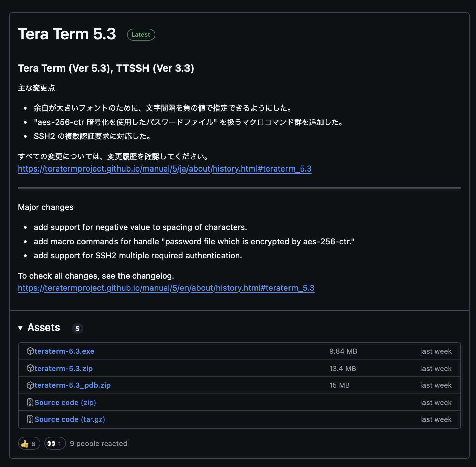Viewport: 476px width, 467px height.
Task: Open the English changelog history link
Action: (x=166, y=288)
